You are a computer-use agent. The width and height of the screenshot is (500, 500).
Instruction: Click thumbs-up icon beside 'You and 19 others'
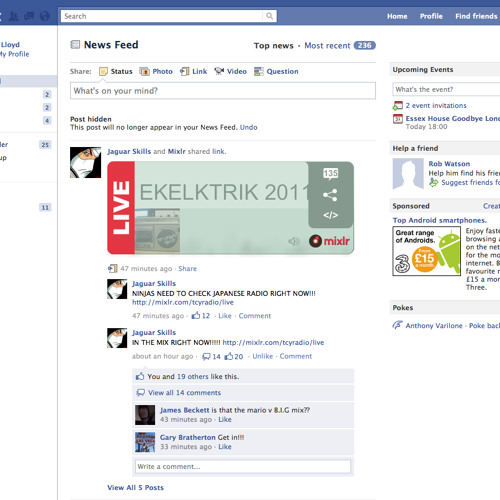(x=140, y=376)
